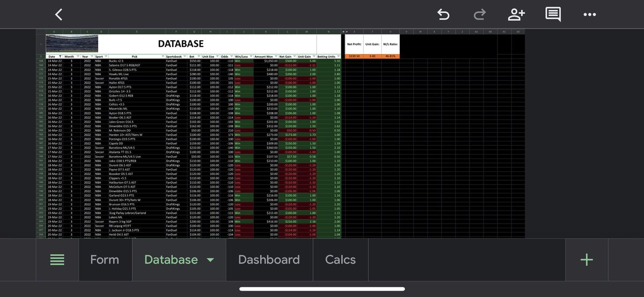Select the 'Net Profit:' label cell
Screen dimensions: 644x297
pyautogui.click(x=354, y=44)
